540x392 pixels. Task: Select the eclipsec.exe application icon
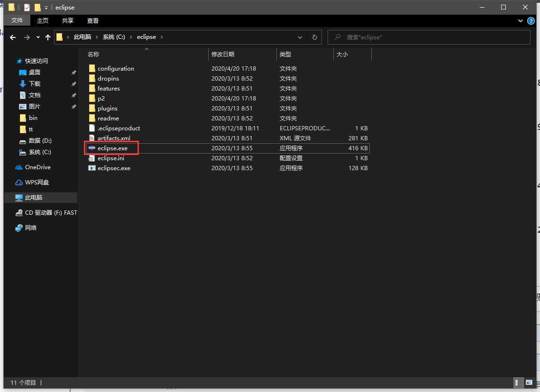click(92, 168)
